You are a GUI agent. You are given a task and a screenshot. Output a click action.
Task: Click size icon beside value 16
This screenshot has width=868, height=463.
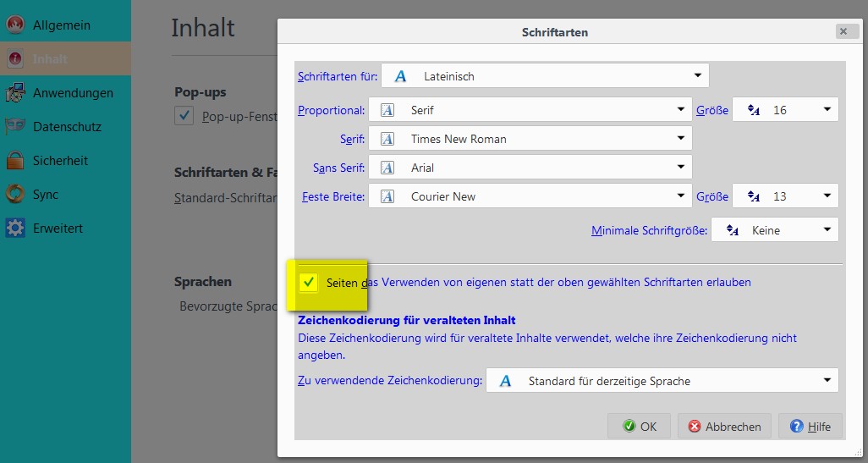tap(754, 110)
